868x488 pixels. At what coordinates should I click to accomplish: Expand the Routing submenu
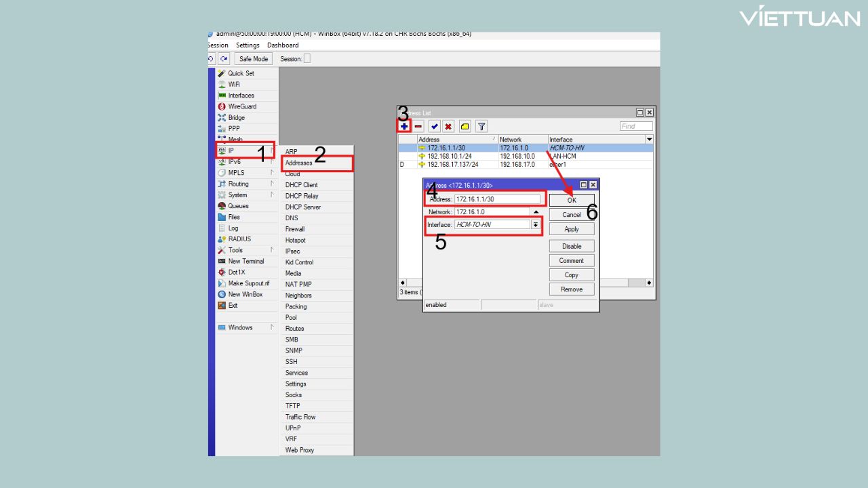(x=239, y=184)
